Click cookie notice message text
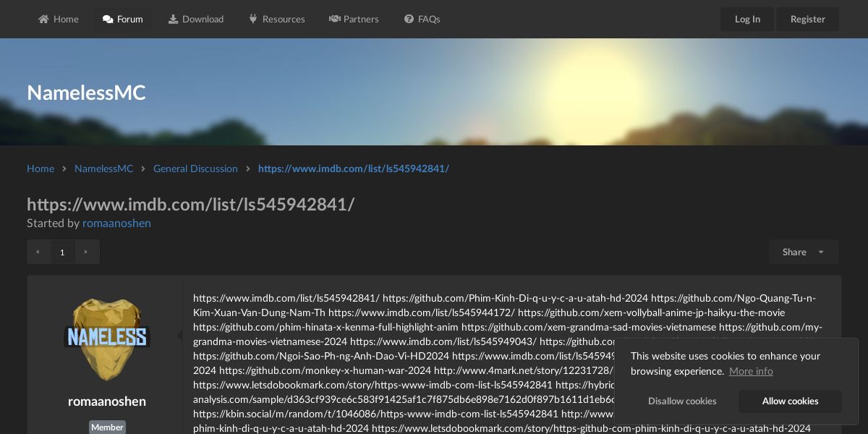 tap(726, 363)
